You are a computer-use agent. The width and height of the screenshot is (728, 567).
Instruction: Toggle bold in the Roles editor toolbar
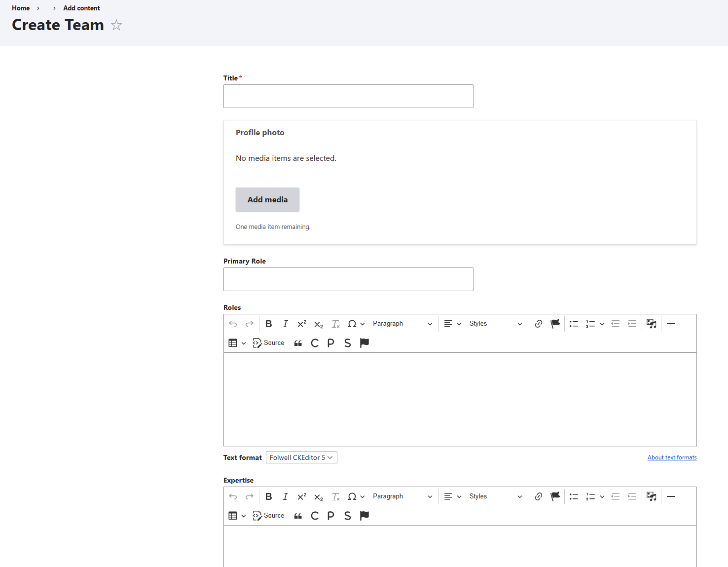269,324
